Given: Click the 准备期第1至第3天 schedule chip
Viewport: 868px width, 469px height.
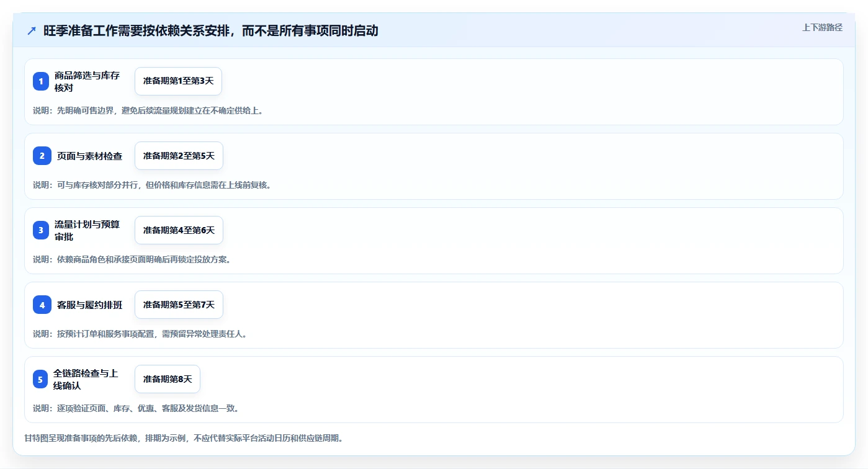Looking at the screenshot, I should (178, 81).
